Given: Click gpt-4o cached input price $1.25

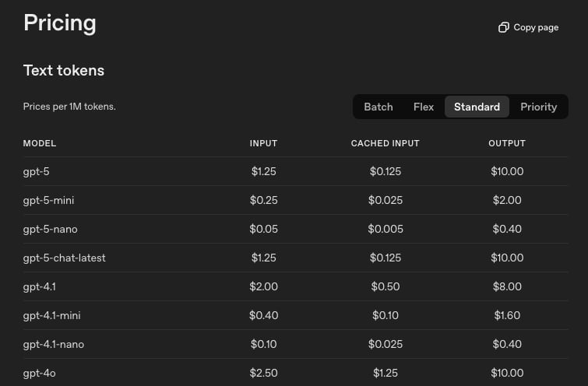Looking at the screenshot, I should [386, 374].
